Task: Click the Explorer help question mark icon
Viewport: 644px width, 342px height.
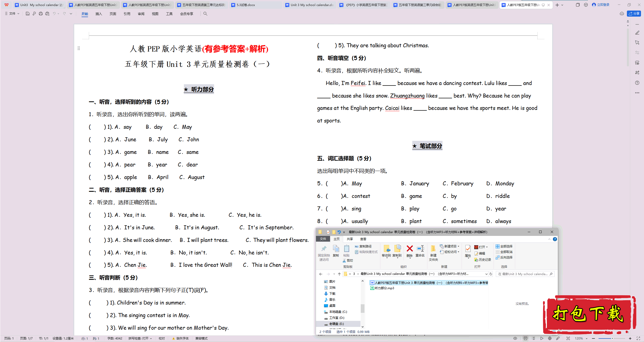Action: [x=555, y=239]
